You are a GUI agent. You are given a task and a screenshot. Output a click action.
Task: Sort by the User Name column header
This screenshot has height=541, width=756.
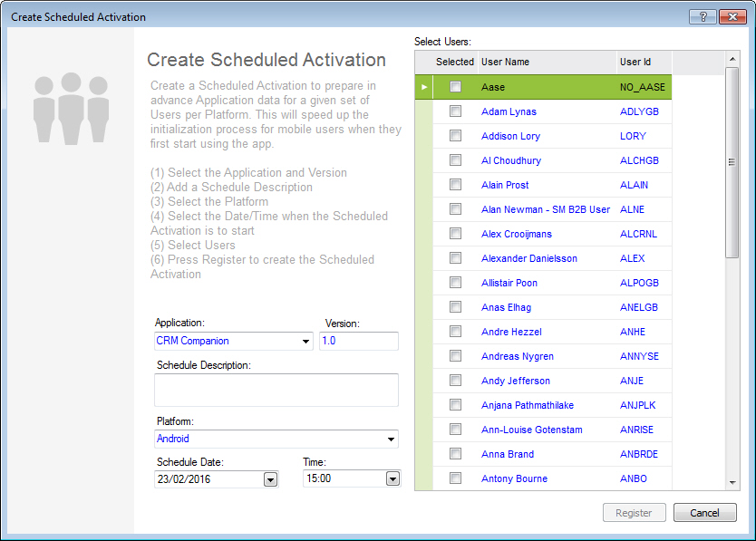pos(546,62)
